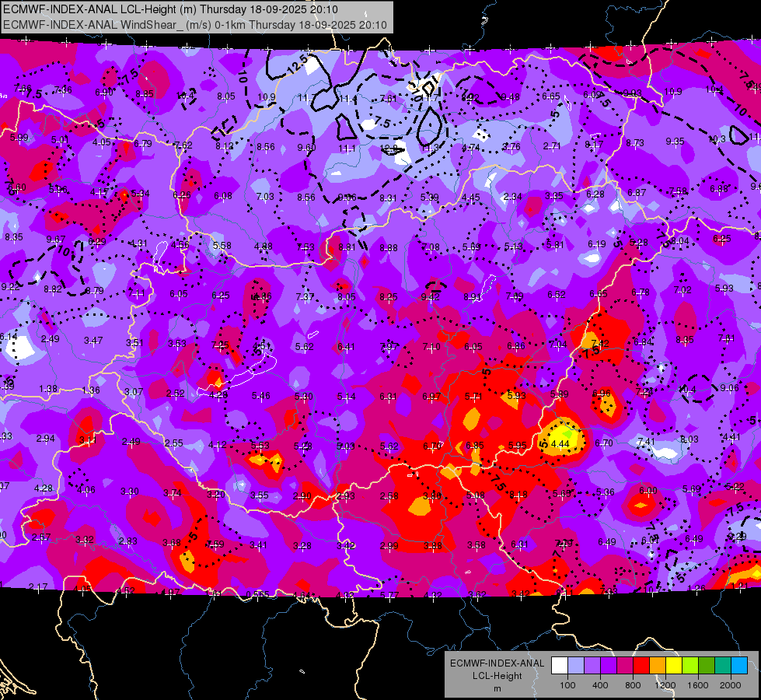Viewport: 761px width, 700px height.
Task: Click the '1200' label in the legend
Action: pyautogui.click(x=665, y=685)
